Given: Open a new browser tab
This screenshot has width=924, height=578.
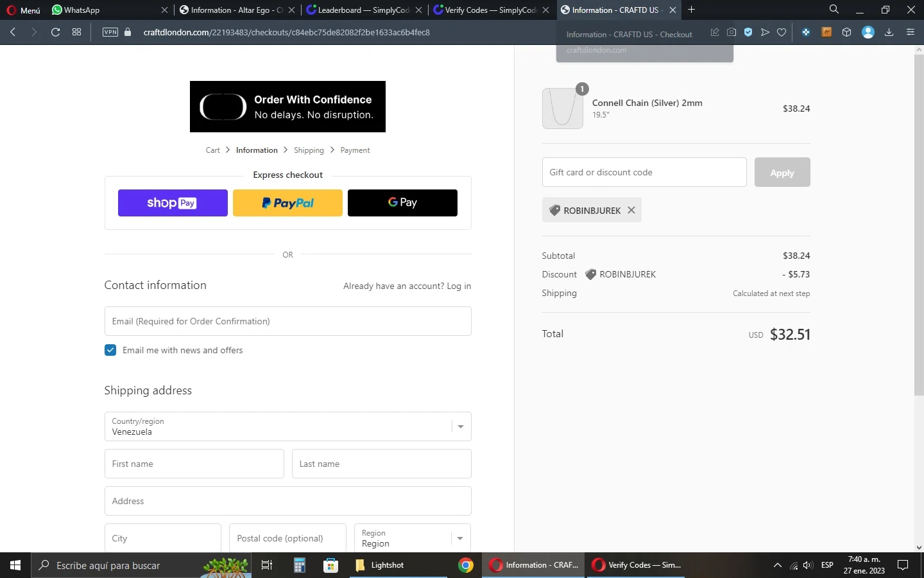Looking at the screenshot, I should click(x=692, y=10).
